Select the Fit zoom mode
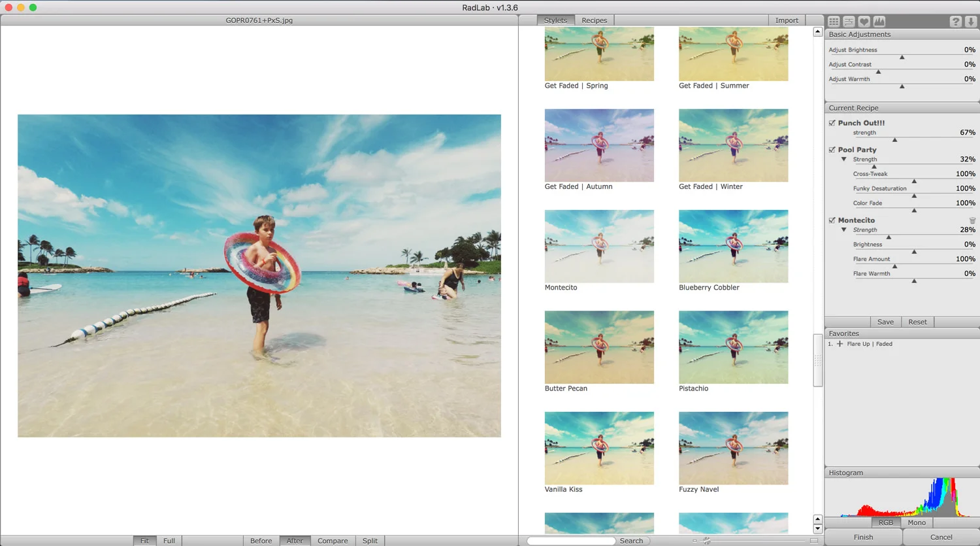This screenshot has height=546, width=980. coord(144,541)
